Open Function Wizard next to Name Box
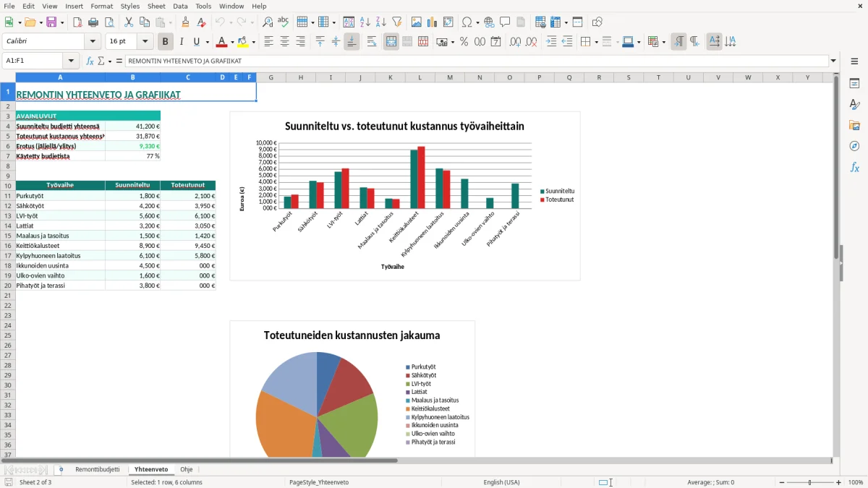Image resolution: width=868 pixels, height=488 pixels. (90, 61)
